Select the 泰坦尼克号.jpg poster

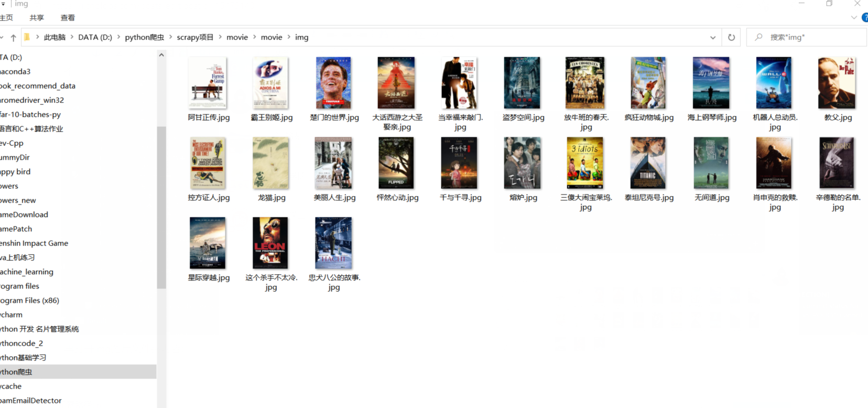point(648,163)
